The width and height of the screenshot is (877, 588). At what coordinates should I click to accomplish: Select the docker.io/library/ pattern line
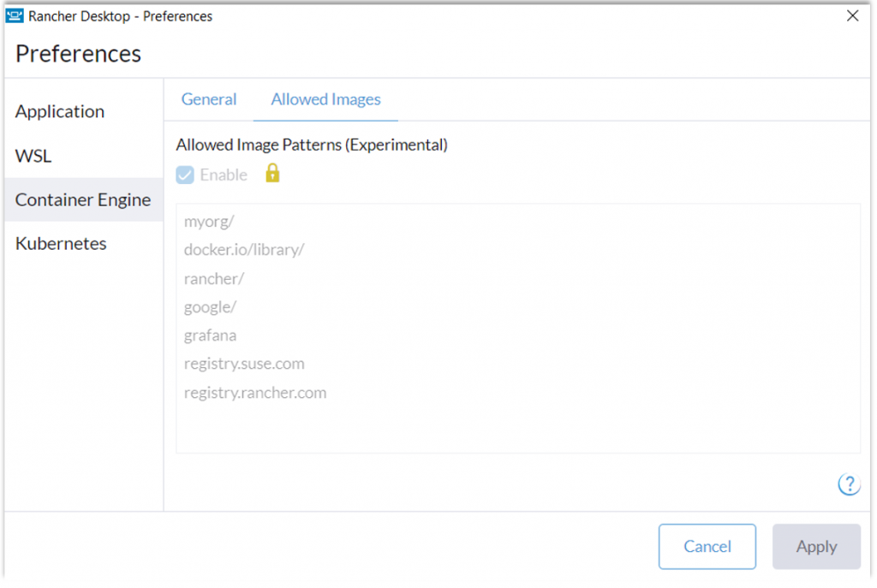244,250
